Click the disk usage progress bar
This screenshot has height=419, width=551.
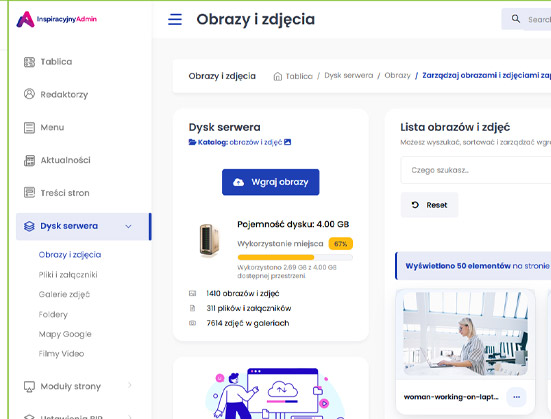click(295, 257)
